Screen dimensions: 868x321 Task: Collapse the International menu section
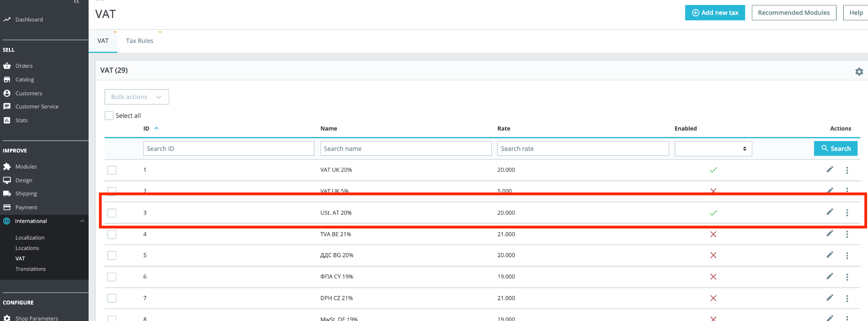coord(82,221)
